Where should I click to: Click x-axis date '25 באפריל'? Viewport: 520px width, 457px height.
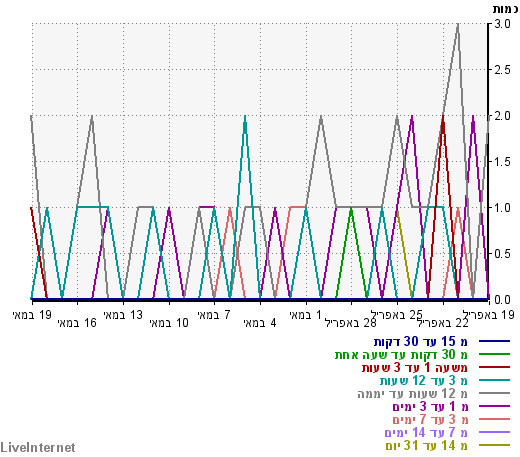coord(397,315)
